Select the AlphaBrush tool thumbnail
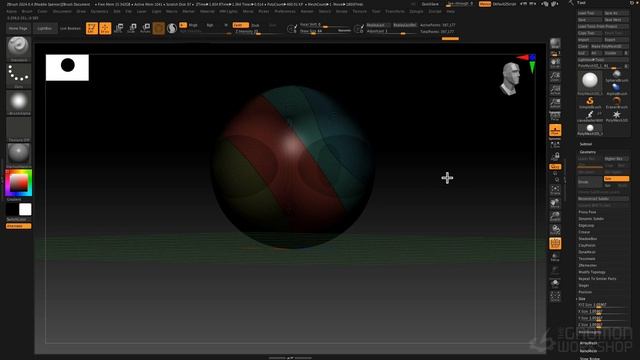The image size is (640, 360). tap(616, 89)
